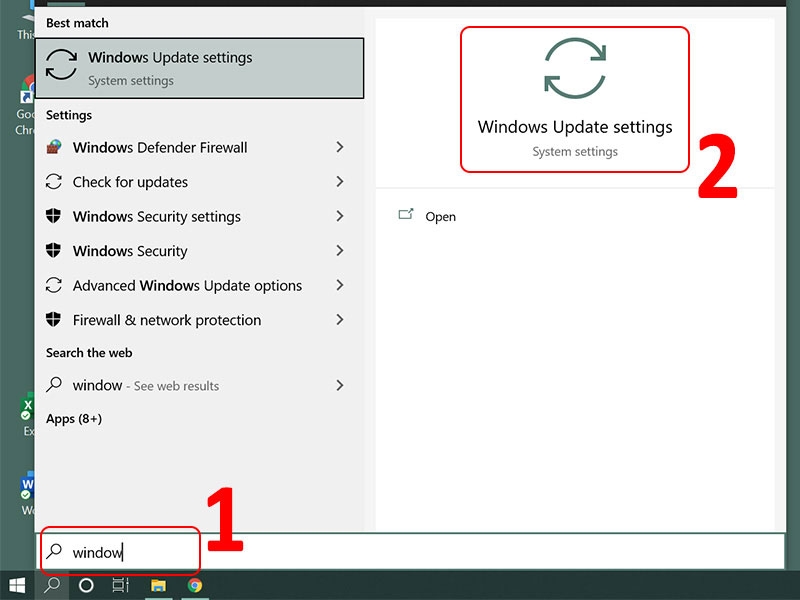Expand the Advanced Windows Update options chevron
Image resolution: width=800 pixels, height=600 pixels.
pyautogui.click(x=340, y=285)
